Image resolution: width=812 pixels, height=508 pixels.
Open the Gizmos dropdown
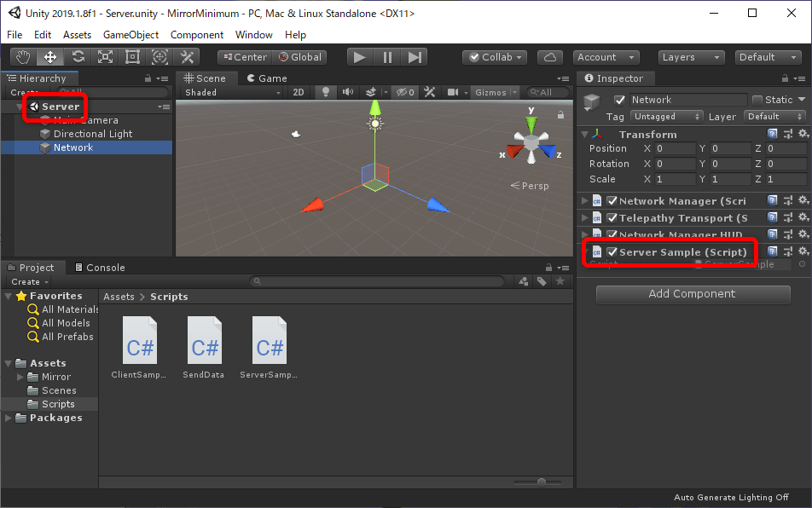[x=495, y=92]
